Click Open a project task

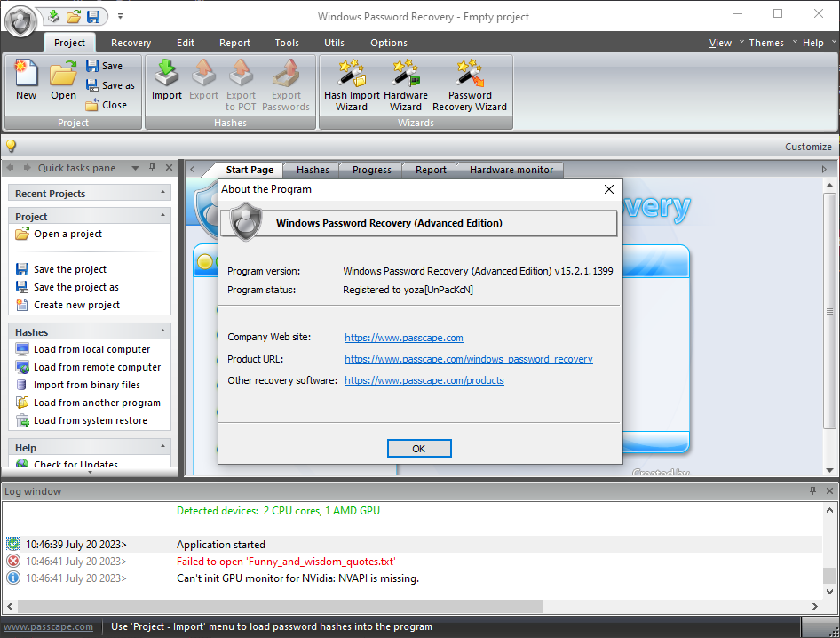coord(59,234)
